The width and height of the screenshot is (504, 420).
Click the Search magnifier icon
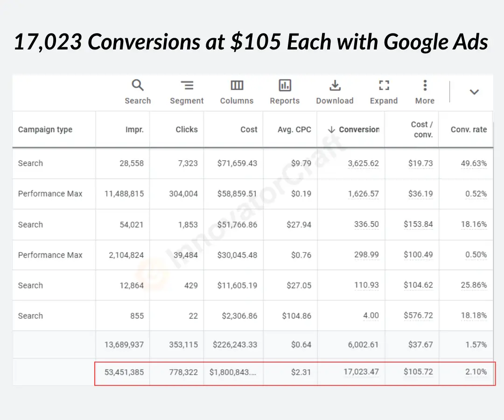[138, 86]
